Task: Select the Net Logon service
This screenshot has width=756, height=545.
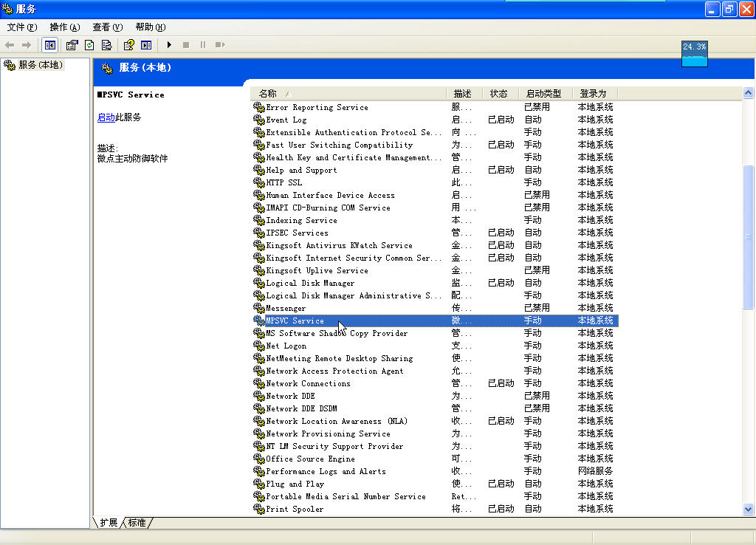Action: (x=434, y=346)
